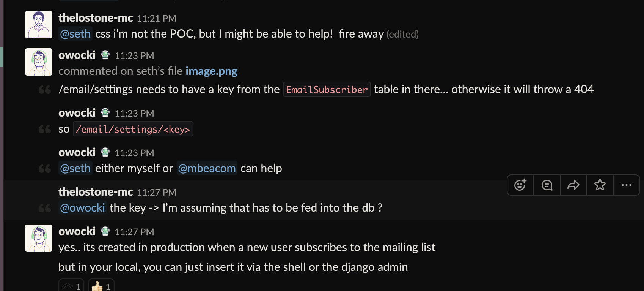Image resolution: width=644 pixels, height=291 pixels.
Task: Click the quote icon next to /email/settings/<key>
Action: pos(44,129)
